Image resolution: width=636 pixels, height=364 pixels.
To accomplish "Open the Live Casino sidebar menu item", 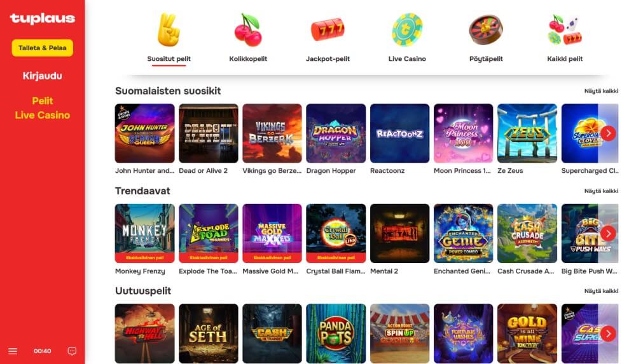I will (43, 115).
